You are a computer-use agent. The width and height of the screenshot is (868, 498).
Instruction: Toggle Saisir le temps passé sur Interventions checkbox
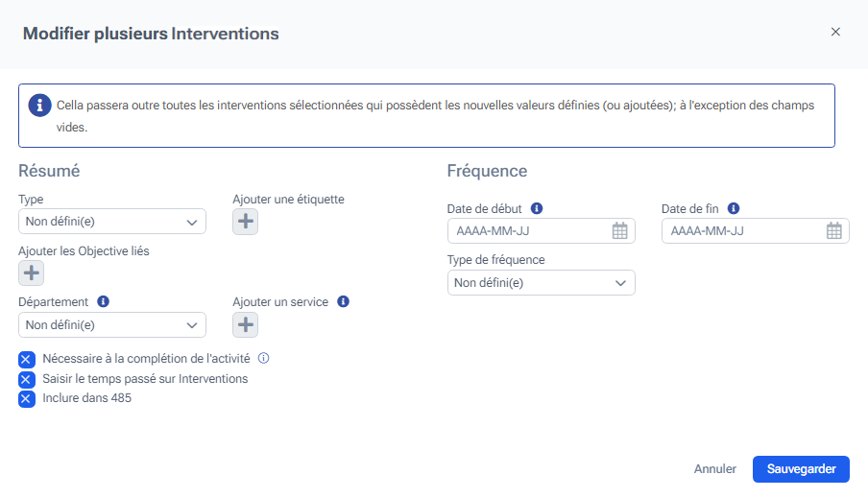click(x=27, y=379)
